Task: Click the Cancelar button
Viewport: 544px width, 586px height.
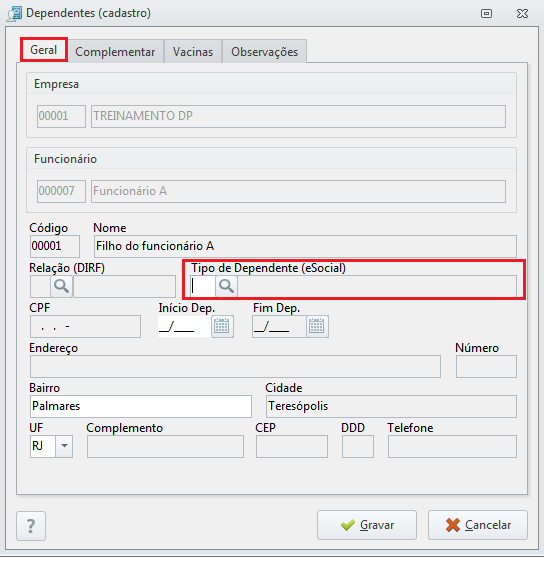Action: [x=477, y=525]
